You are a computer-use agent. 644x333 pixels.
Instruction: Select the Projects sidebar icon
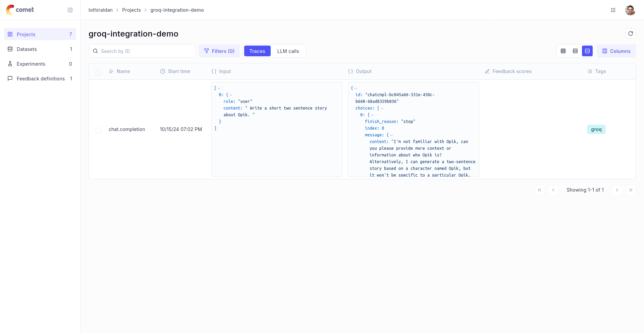[x=10, y=34]
